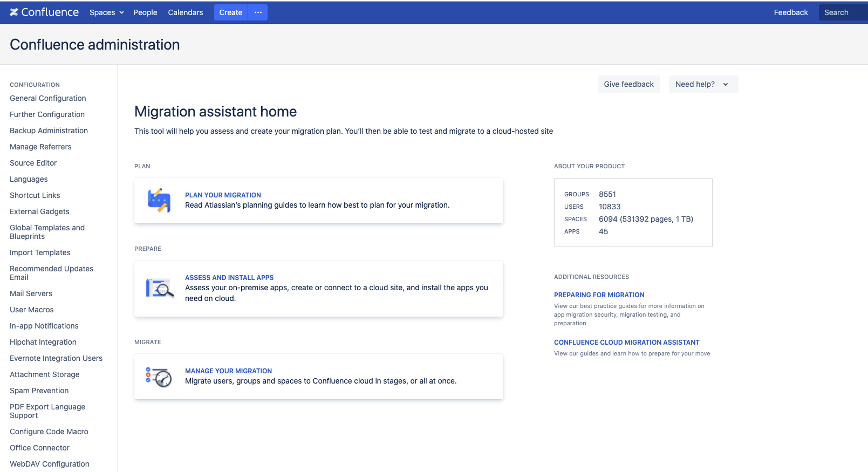The height and width of the screenshot is (472, 868).
Task: Click the Users count 10833
Action: pos(610,207)
